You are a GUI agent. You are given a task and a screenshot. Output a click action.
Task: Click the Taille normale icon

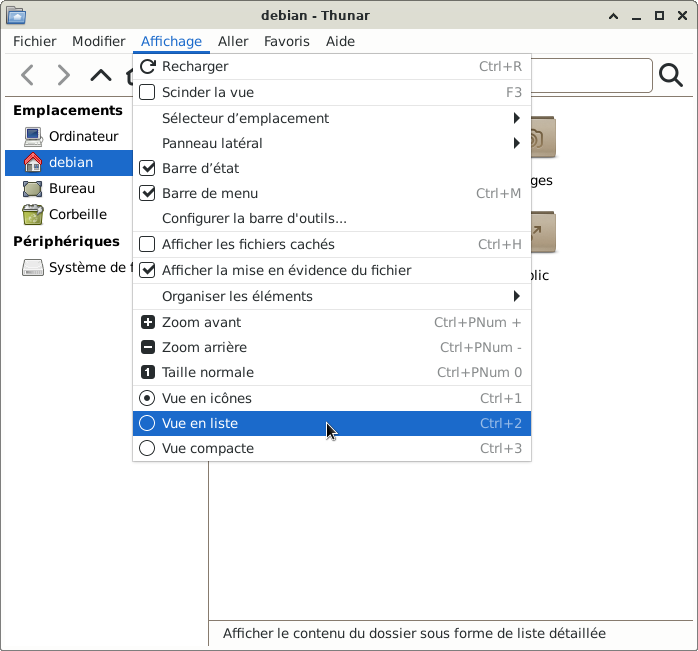pyautogui.click(x=147, y=372)
